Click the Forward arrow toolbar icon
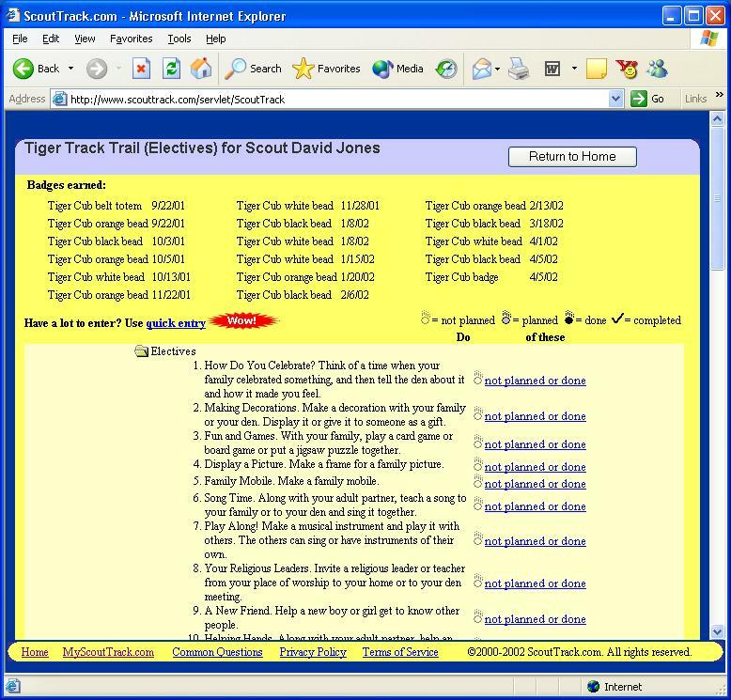 (97, 69)
